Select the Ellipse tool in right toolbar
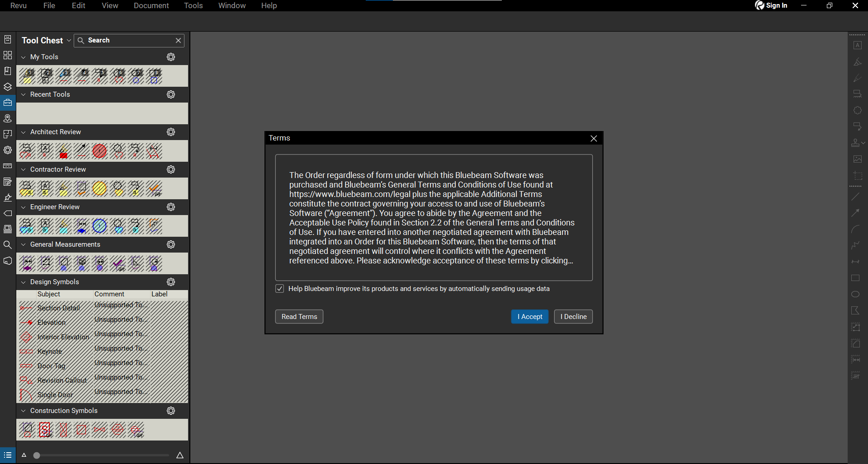This screenshot has width=868, height=464. tap(855, 295)
